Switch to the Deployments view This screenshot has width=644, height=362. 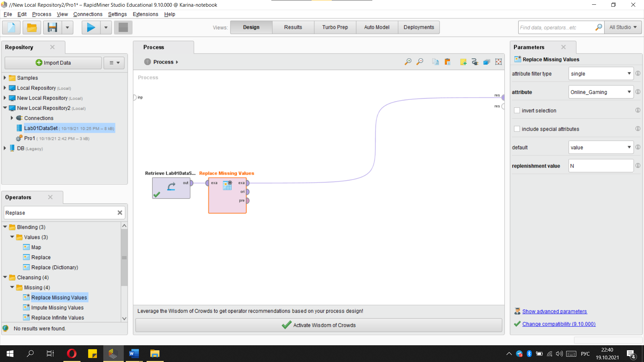pyautogui.click(x=419, y=27)
